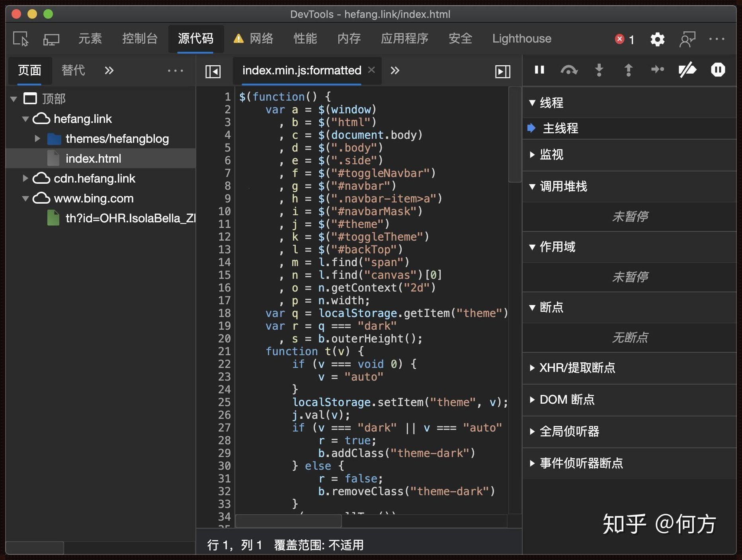Viewport: 742px width, 560px height.
Task: Click the navigator pane horizontal scrollbar
Action: [x=35, y=548]
